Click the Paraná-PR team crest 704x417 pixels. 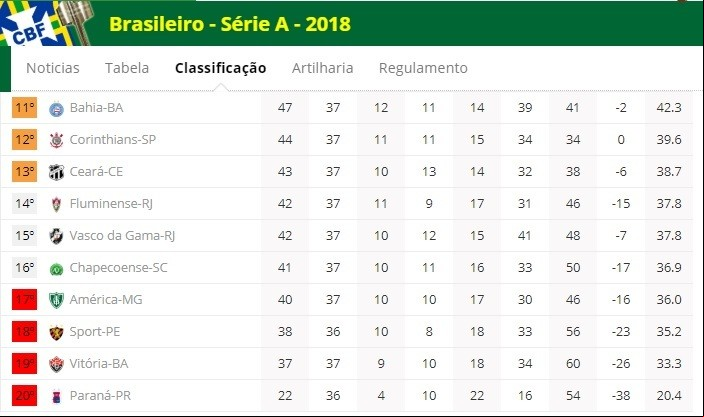tap(56, 396)
